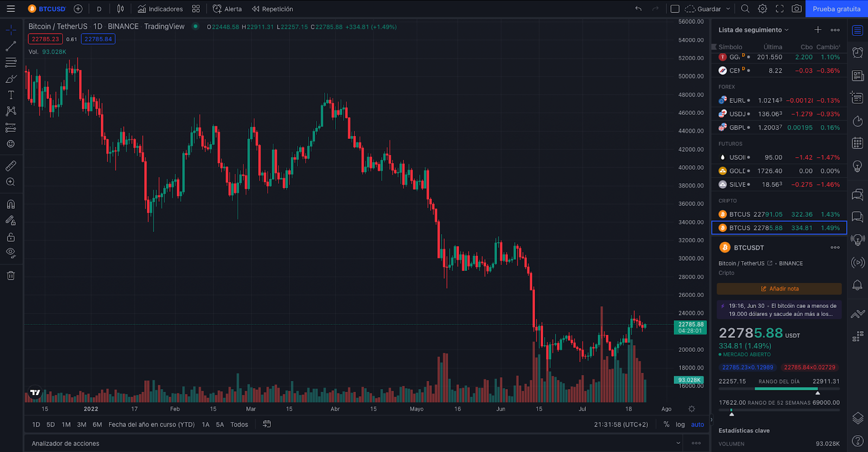Image resolution: width=868 pixels, height=452 pixels.
Task: Select the patterns drawing tool
Action: click(x=11, y=111)
